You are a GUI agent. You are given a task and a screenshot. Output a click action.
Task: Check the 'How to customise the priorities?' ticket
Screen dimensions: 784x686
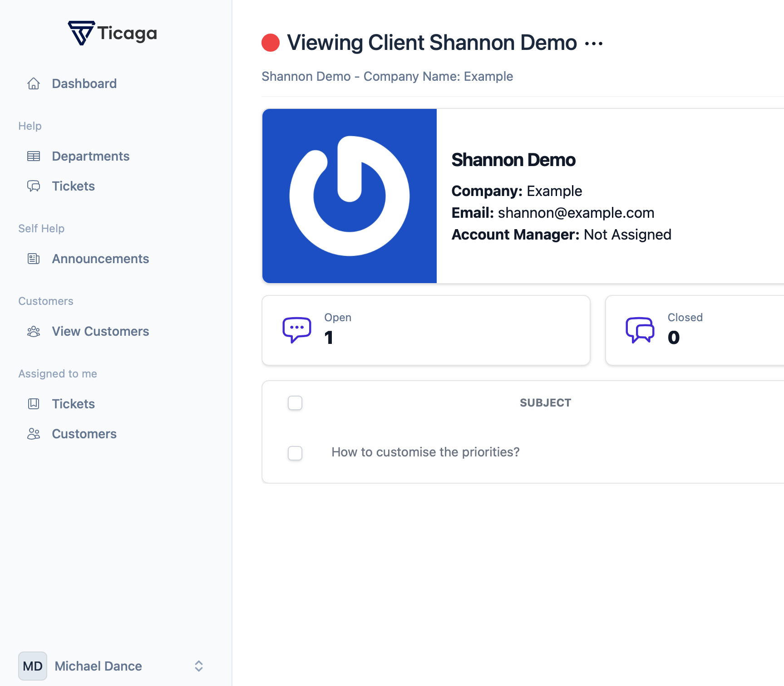point(295,453)
